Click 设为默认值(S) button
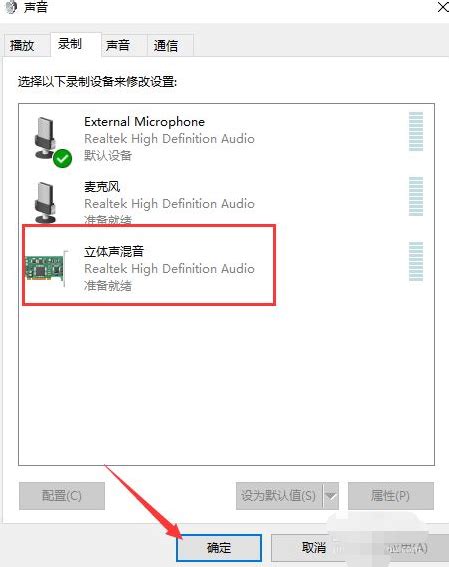This screenshot has width=449, height=567. tap(279, 496)
